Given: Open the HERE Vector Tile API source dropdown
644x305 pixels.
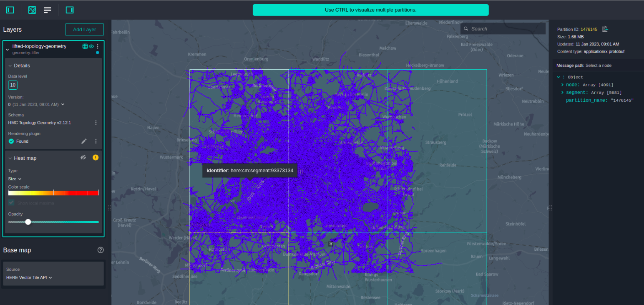Looking at the screenshot, I should pos(29,277).
